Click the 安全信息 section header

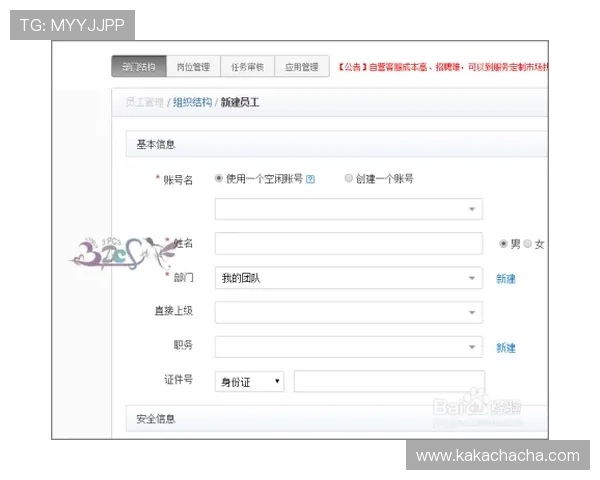click(337, 418)
